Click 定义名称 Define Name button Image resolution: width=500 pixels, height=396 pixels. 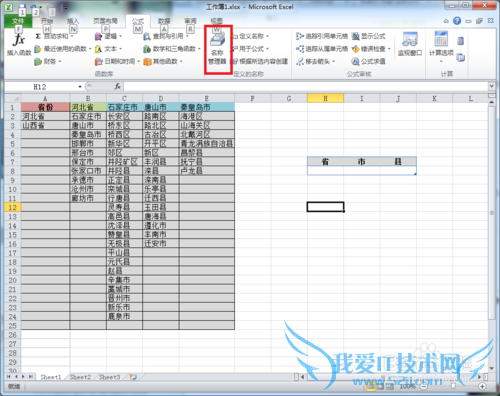pos(248,36)
